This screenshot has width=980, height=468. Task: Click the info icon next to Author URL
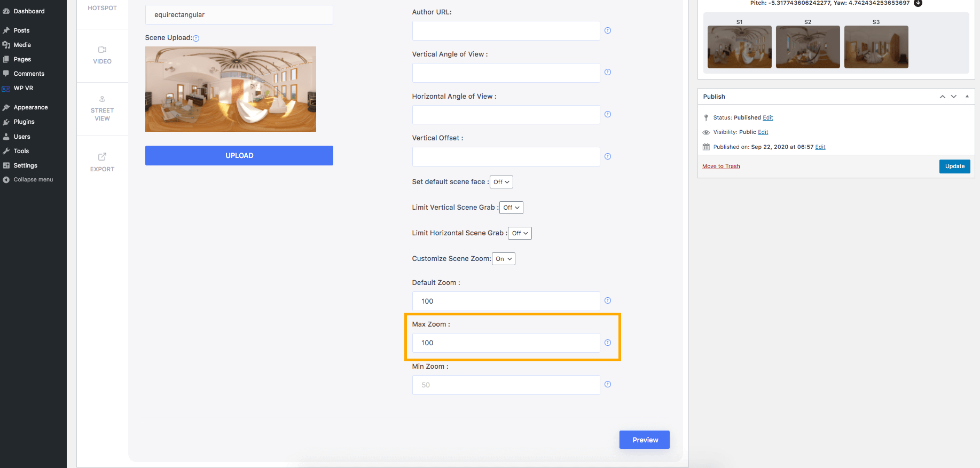point(608,30)
